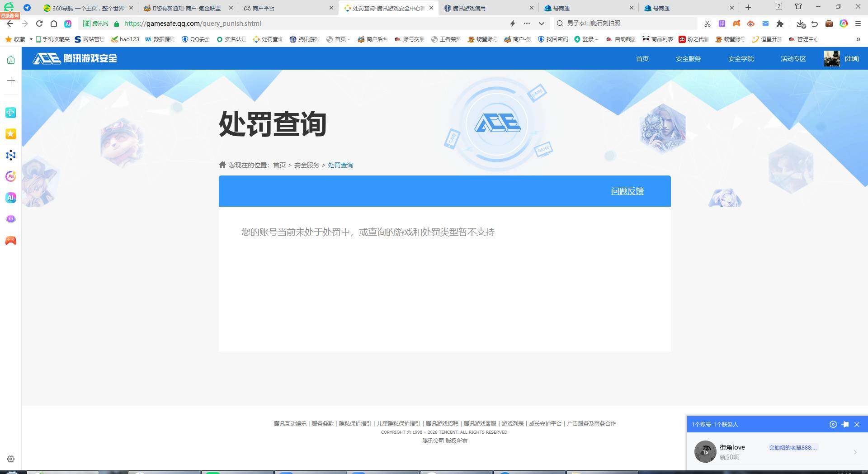This screenshot has width=868, height=474.
Task: Open the mail icon in browser toolbar
Action: (765, 23)
